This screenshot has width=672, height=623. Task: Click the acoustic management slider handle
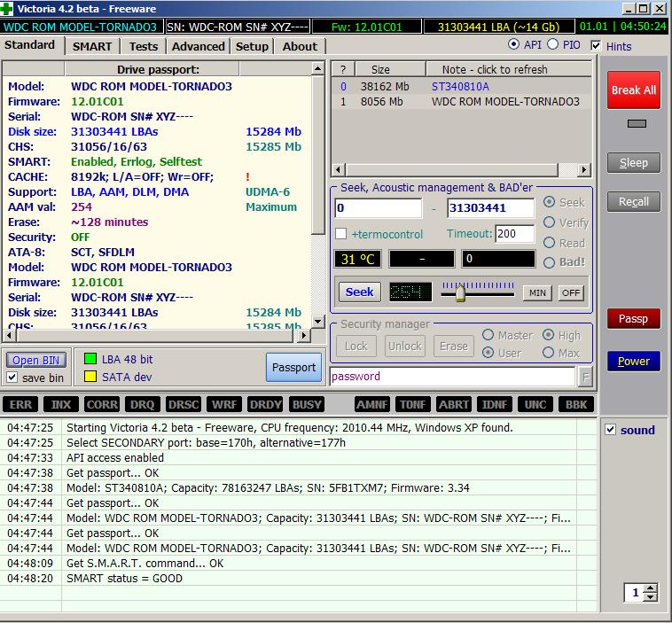pos(460,293)
